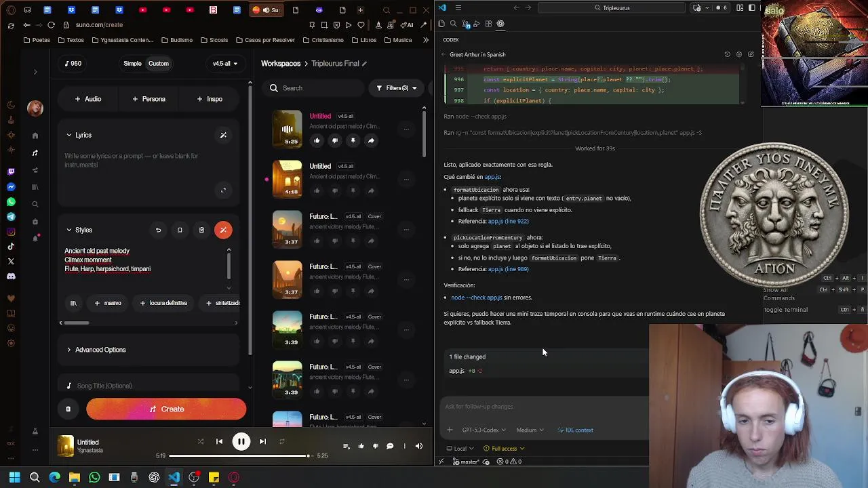The height and width of the screenshot is (488, 868).
Task: Open VS Code Explorer icon
Action: pos(441,24)
